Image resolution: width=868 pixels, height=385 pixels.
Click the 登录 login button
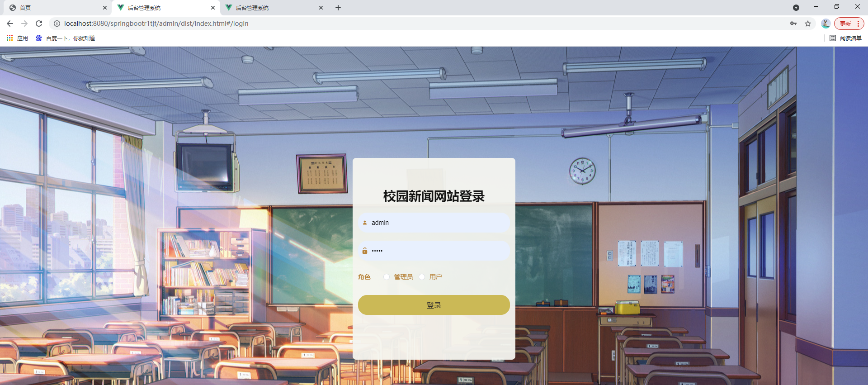click(434, 305)
